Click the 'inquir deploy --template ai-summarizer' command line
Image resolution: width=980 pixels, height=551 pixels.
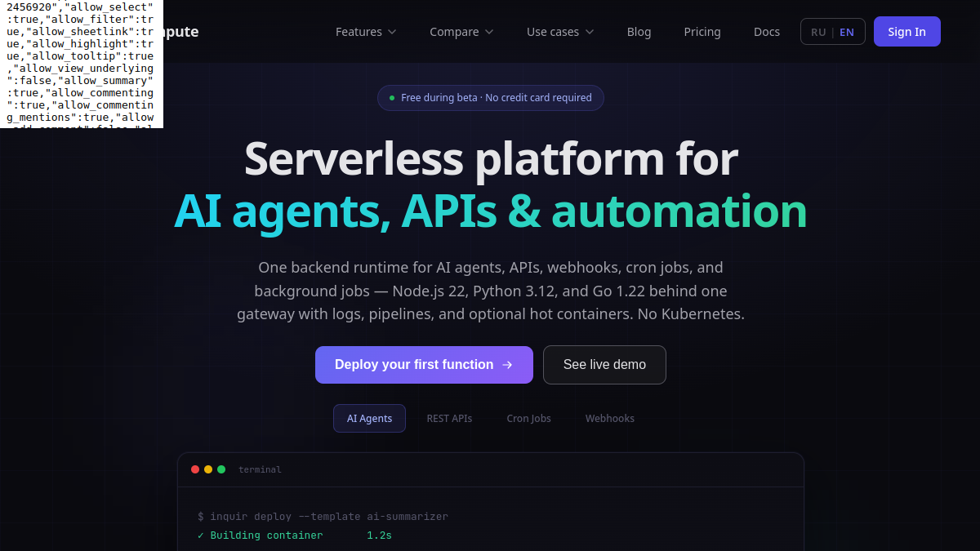pos(323,517)
